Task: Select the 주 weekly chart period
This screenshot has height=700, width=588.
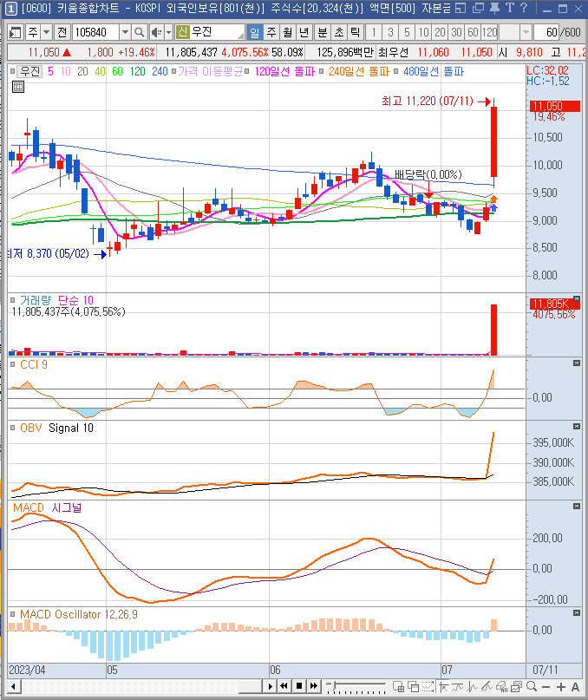Action: coord(271,32)
